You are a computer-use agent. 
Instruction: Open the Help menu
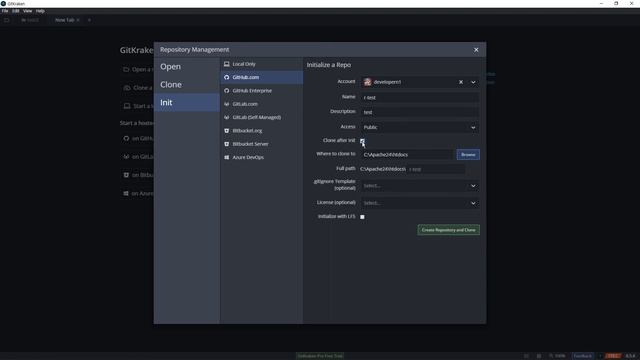pos(40,11)
